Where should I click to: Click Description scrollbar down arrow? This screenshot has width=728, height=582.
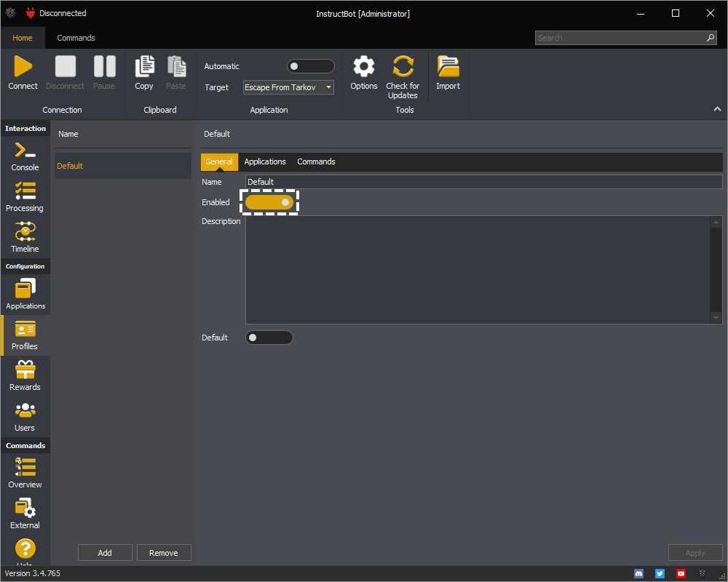pos(716,318)
